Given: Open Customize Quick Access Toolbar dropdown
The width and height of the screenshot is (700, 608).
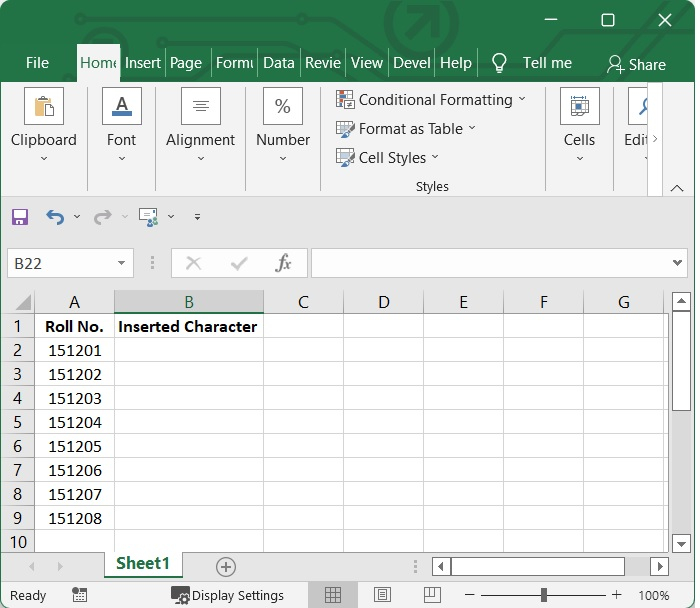Looking at the screenshot, I should pos(197,217).
